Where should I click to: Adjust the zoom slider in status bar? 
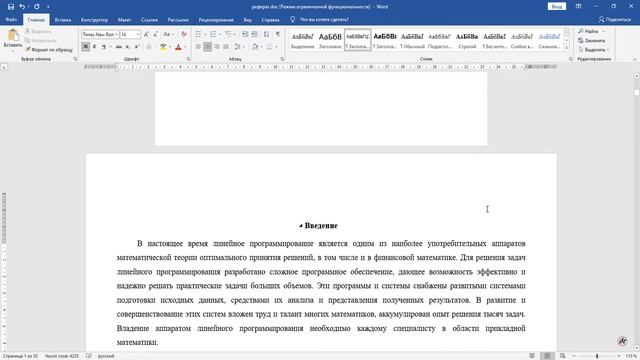597,356
